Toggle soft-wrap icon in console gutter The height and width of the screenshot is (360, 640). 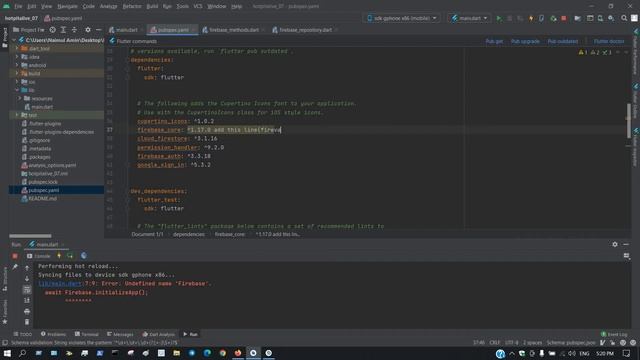click(x=27, y=289)
